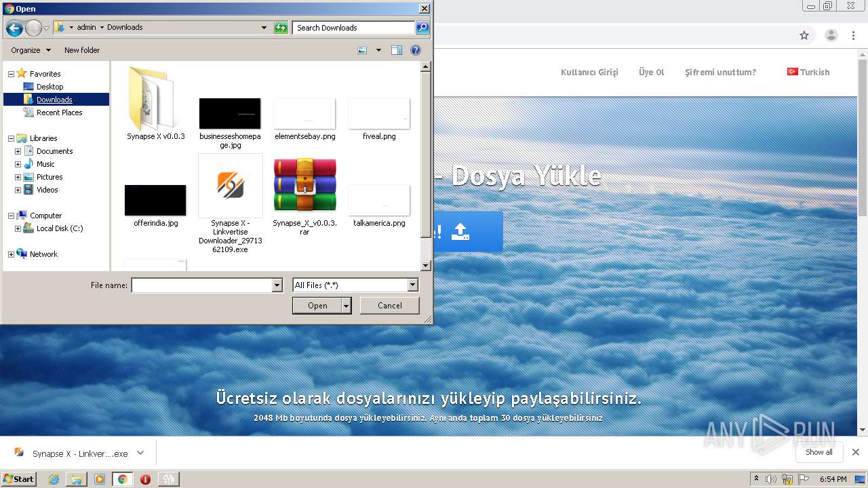Click Şifremi unuttum? link
The height and width of the screenshot is (488, 868).
[x=720, y=73]
